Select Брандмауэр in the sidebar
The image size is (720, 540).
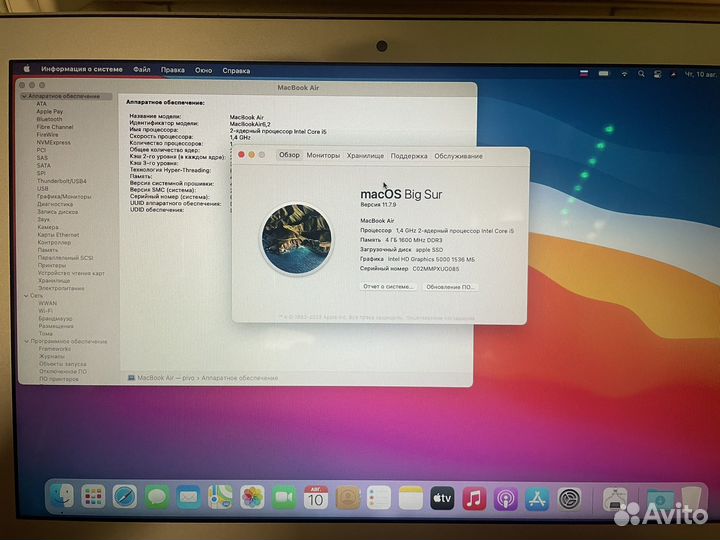(56, 318)
